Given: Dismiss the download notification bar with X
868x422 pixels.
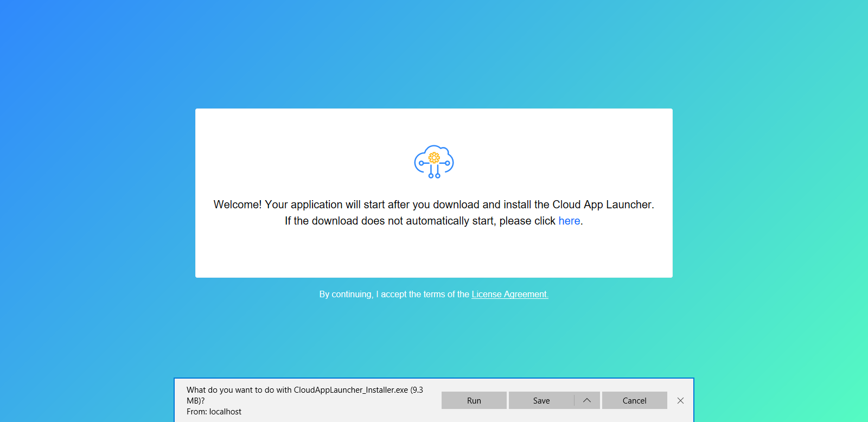Looking at the screenshot, I should 680,400.
